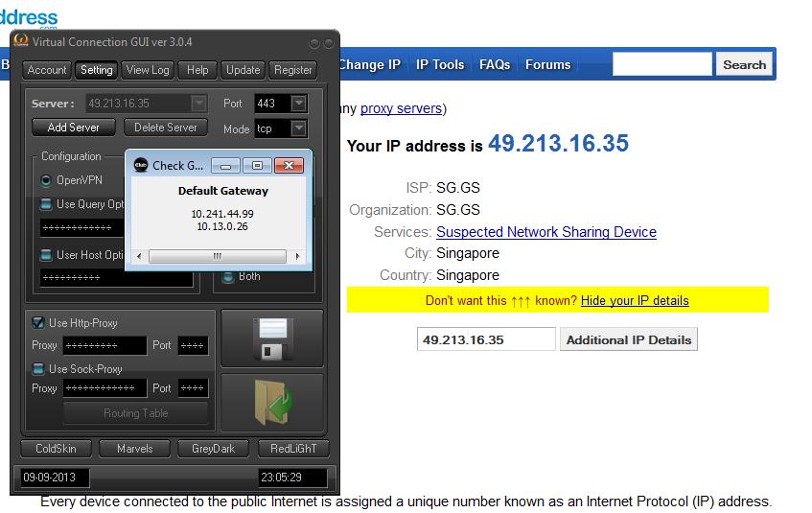Click the left scroll arrow in Check Gateway
Screen dimensions: 812x513
(x=139, y=256)
